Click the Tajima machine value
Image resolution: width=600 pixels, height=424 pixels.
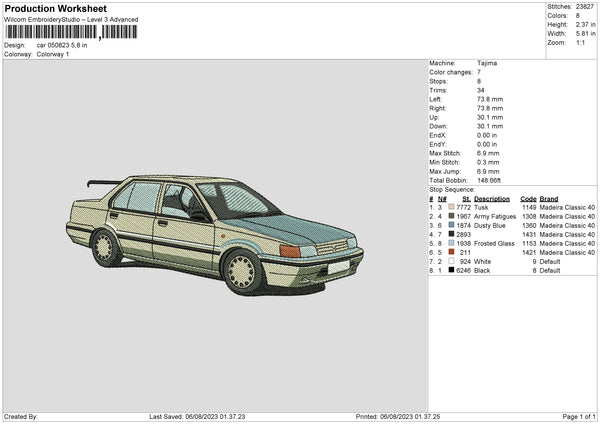487,63
